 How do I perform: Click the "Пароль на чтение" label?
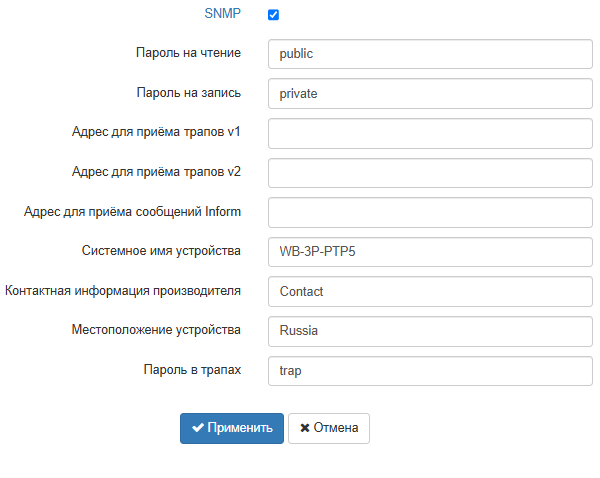[188, 53]
